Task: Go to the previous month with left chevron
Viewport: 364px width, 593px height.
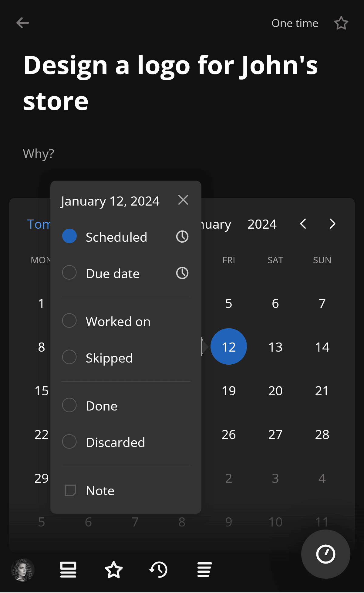Action: point(303,224)
